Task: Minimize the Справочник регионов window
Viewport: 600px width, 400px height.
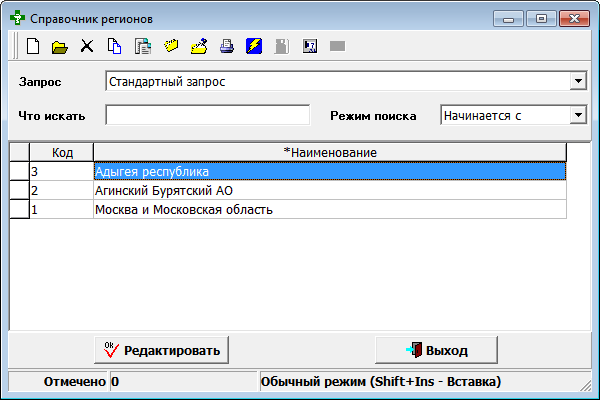Action: pyautogui.click(x=508, y=19)
